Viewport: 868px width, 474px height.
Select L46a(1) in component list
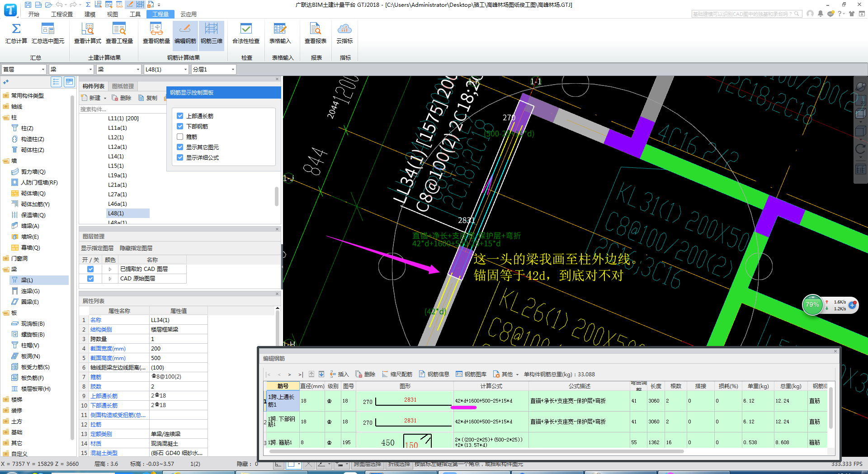click(118, 204)
